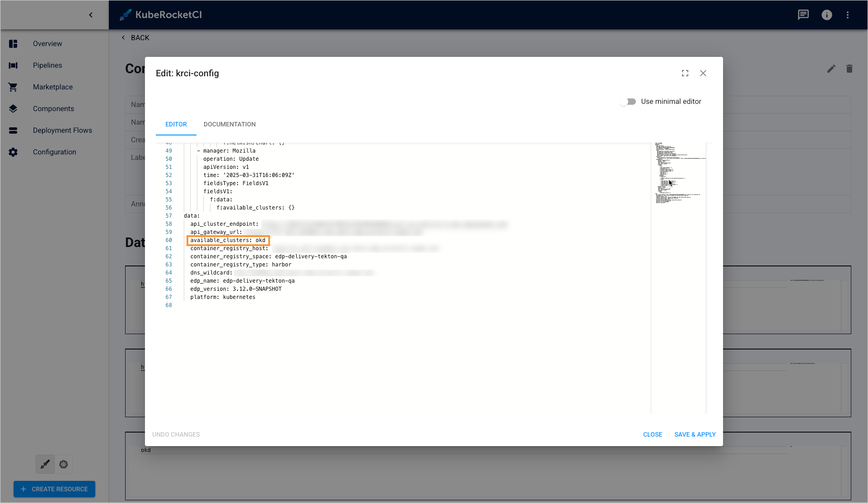Switch to the DOCUMENTATION tab
Image resolution: width=868 pixels, height=503 pixels.
pos(229,124)
